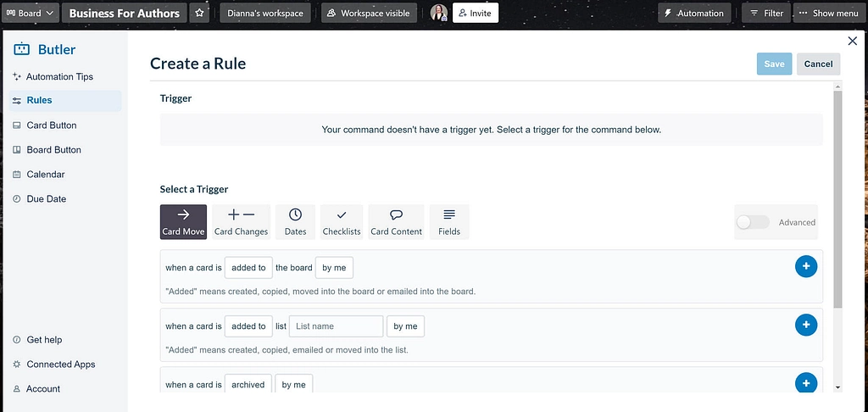Click 'by me' option in archived trigger

pyautogui.click(x=294, y=385)
